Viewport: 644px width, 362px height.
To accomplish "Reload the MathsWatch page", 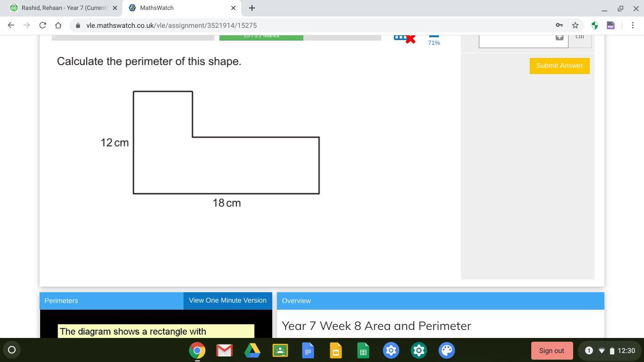I will click(x=42, y=25).
